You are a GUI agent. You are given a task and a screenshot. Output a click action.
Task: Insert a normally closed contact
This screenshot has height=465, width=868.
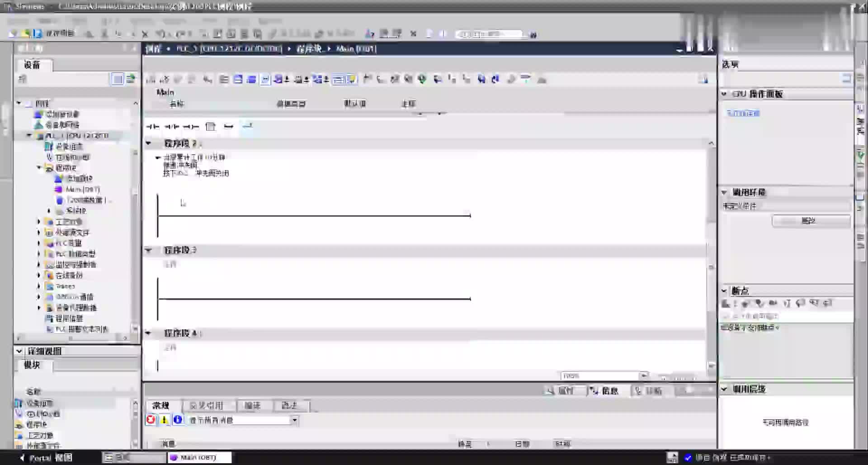pos(172,127)
